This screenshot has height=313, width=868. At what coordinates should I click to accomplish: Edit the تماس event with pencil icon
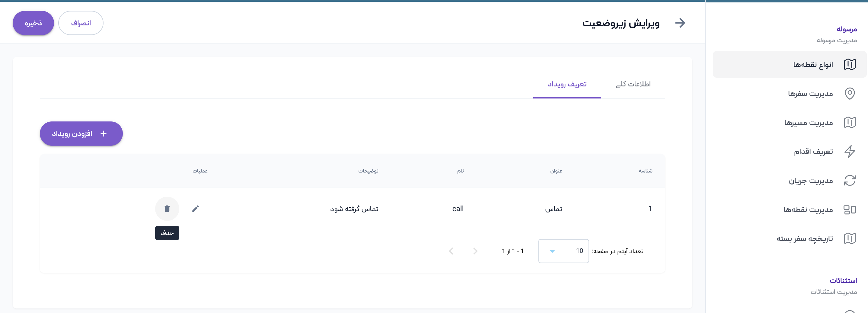pos(196,209)
